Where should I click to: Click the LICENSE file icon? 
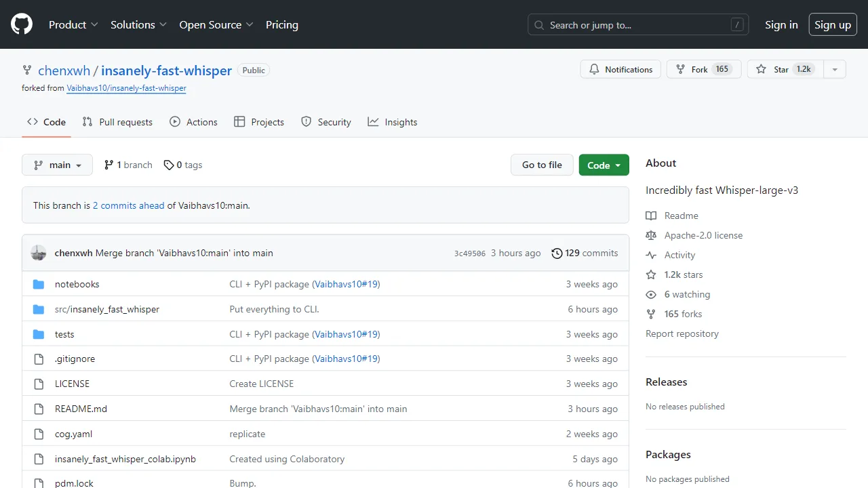pos(39,384)
